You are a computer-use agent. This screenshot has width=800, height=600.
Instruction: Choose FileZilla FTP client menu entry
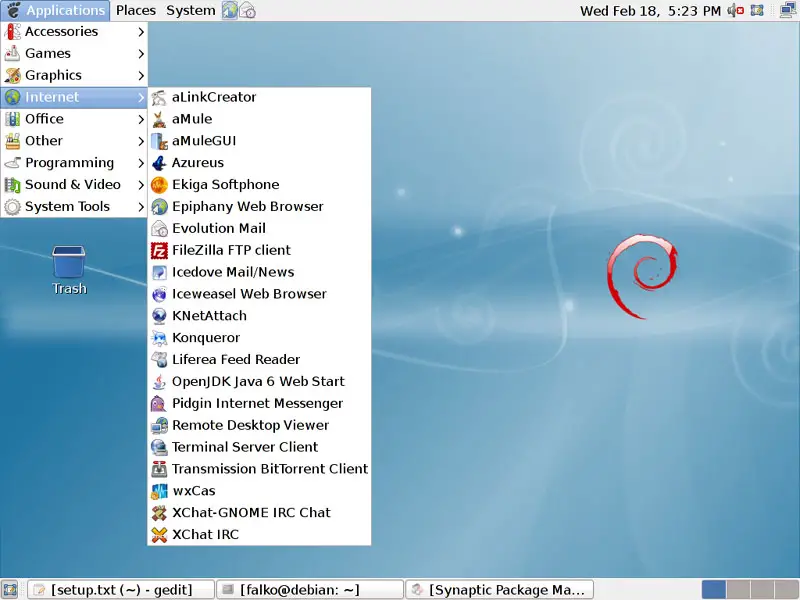(259, 251)
